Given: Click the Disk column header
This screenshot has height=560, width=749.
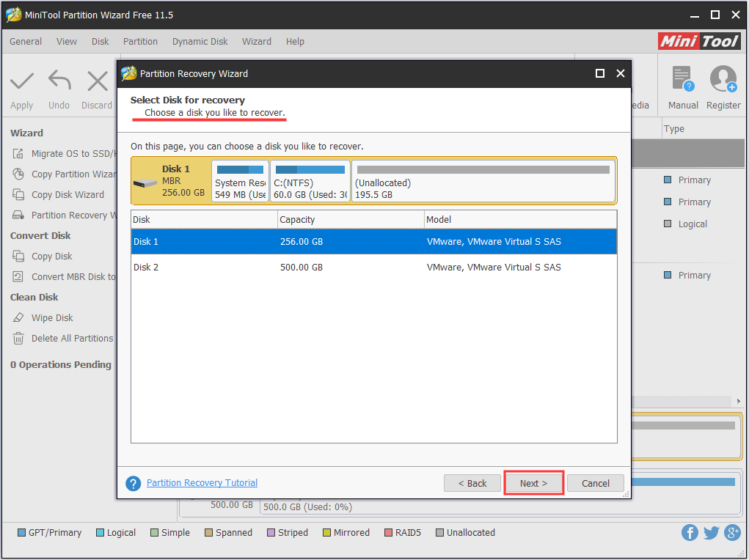Looking at the screenshot, I should (205, 220).
